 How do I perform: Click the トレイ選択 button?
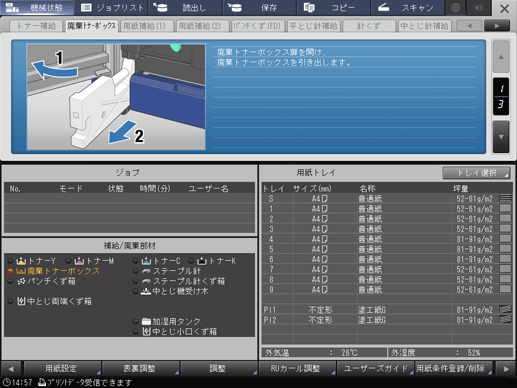tap(476, 173)
